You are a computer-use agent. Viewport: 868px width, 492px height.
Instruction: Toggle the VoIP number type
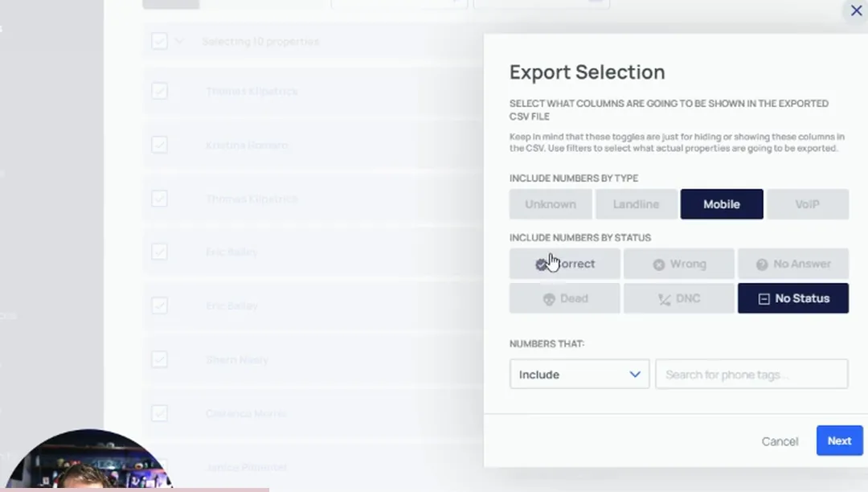click(x=807, y=204)
